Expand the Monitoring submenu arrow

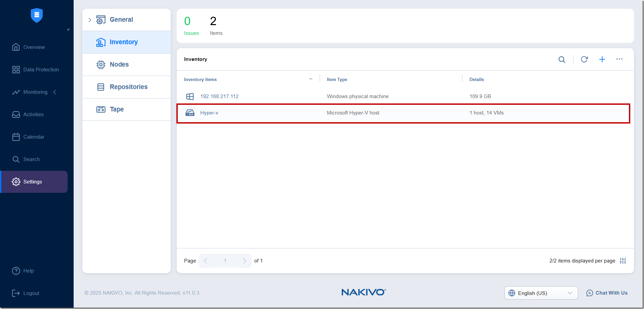pos(55,92)
